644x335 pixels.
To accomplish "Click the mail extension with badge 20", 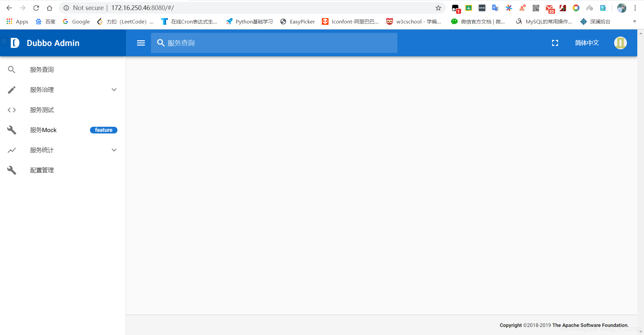I will coord(550,8).
